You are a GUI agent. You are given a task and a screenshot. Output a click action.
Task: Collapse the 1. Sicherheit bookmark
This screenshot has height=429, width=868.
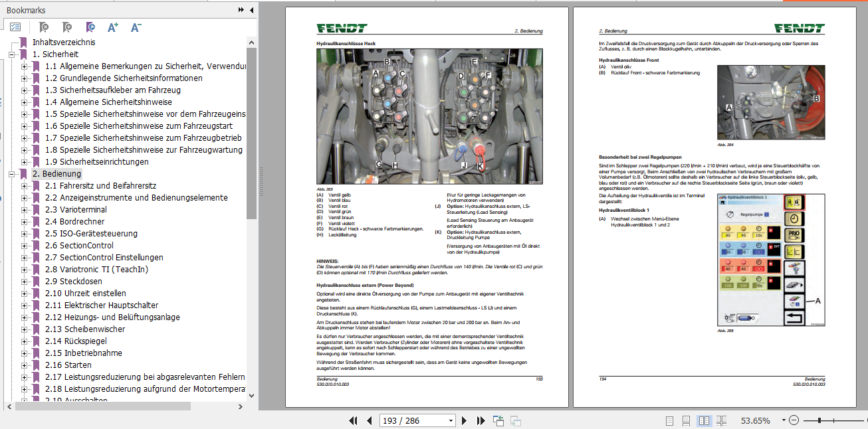click(x=12, y=54)
